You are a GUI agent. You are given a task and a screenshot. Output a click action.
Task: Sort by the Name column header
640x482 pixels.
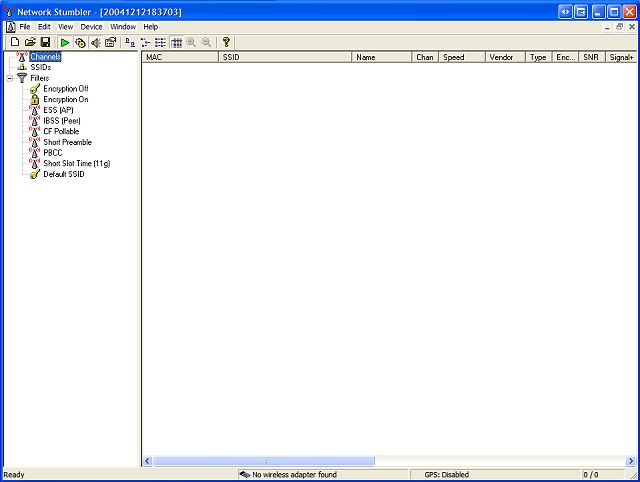click(x=382, y=57)
